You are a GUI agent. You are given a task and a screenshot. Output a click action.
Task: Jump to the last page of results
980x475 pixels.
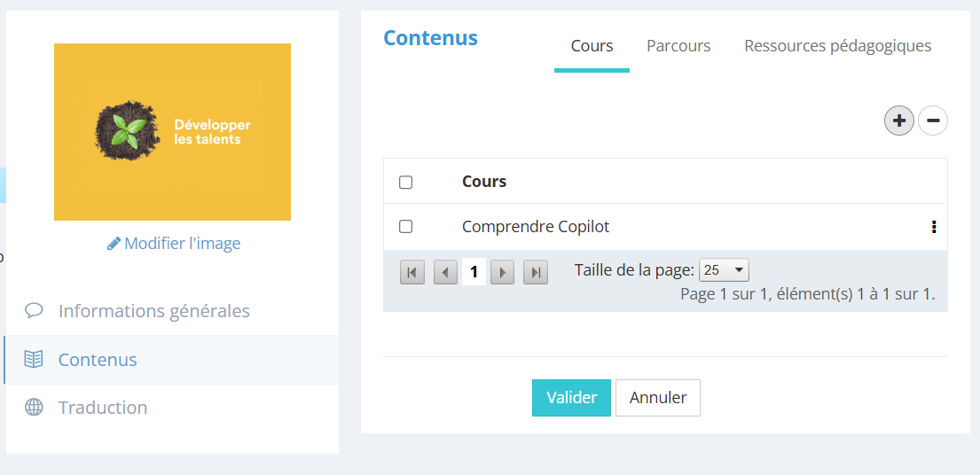535,272
